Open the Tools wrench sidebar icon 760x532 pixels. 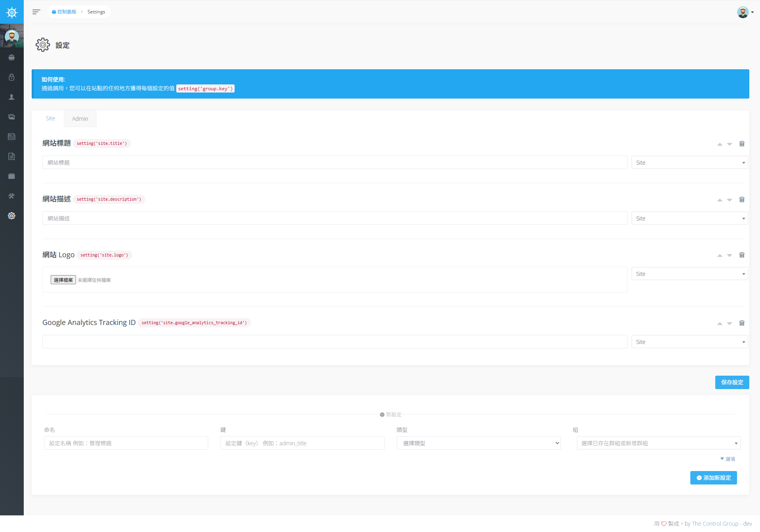[11, 196]
